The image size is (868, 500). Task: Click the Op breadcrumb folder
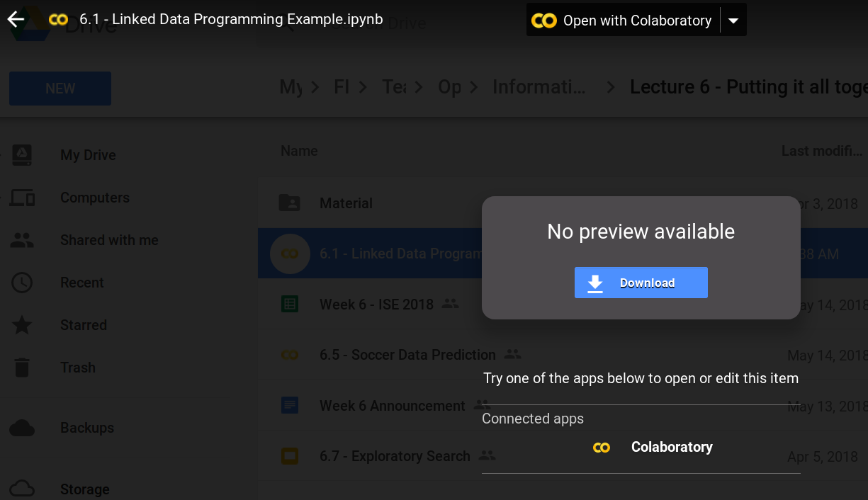449,87
